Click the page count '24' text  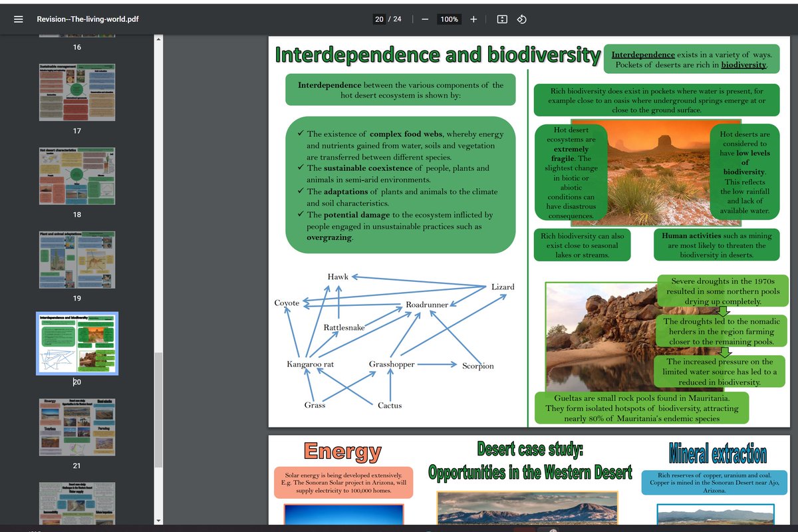(397, 19)
